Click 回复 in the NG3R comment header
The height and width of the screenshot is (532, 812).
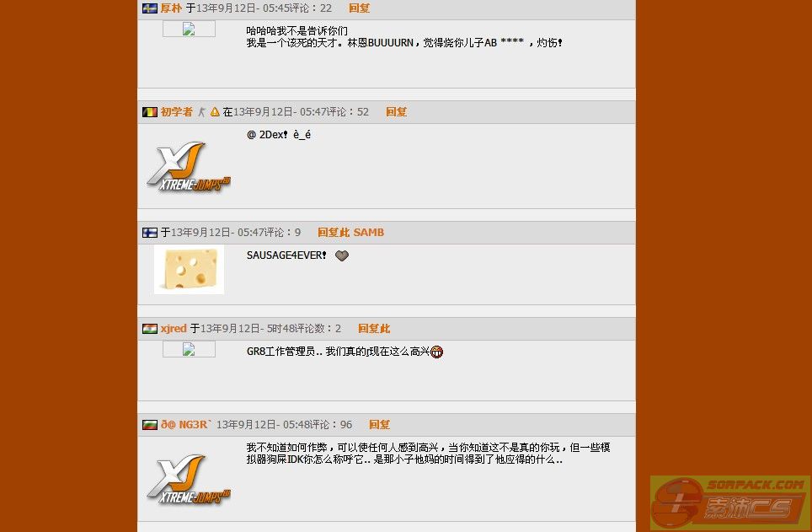click(379, 425)
